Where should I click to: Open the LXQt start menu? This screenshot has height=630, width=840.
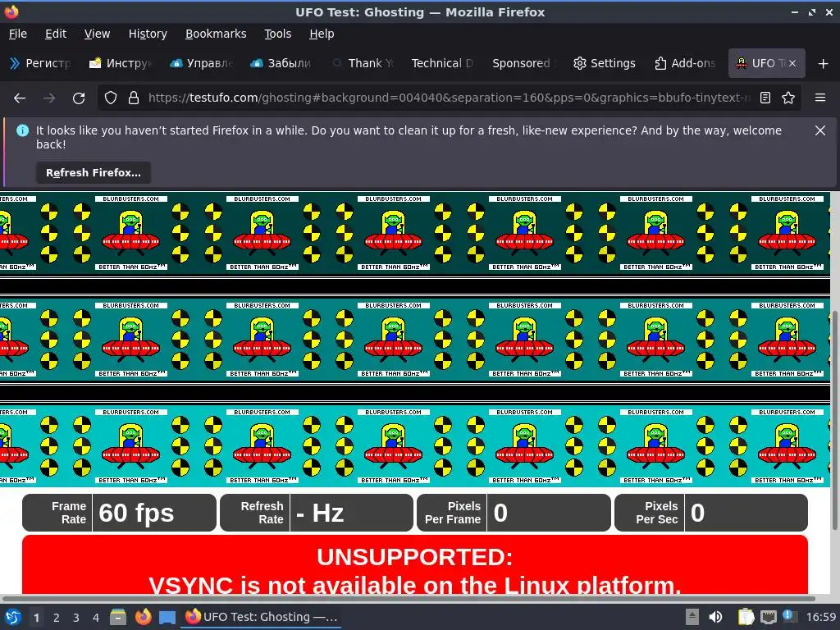point(13,617)
